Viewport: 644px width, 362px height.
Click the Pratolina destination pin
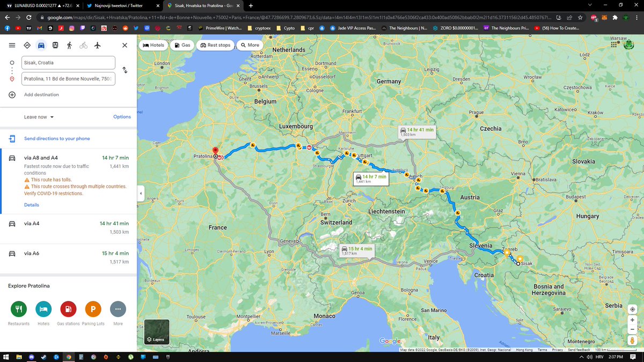[215, 152]
